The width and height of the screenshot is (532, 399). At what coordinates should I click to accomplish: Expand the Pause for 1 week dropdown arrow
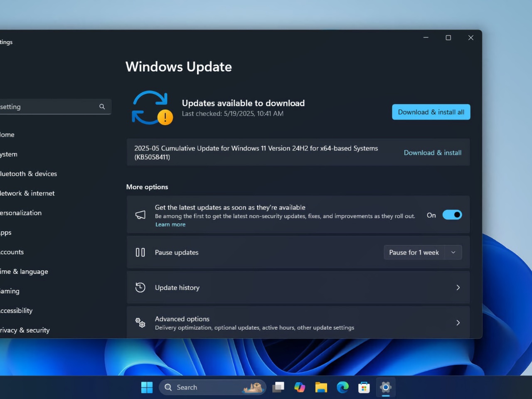tap(453, 252)
